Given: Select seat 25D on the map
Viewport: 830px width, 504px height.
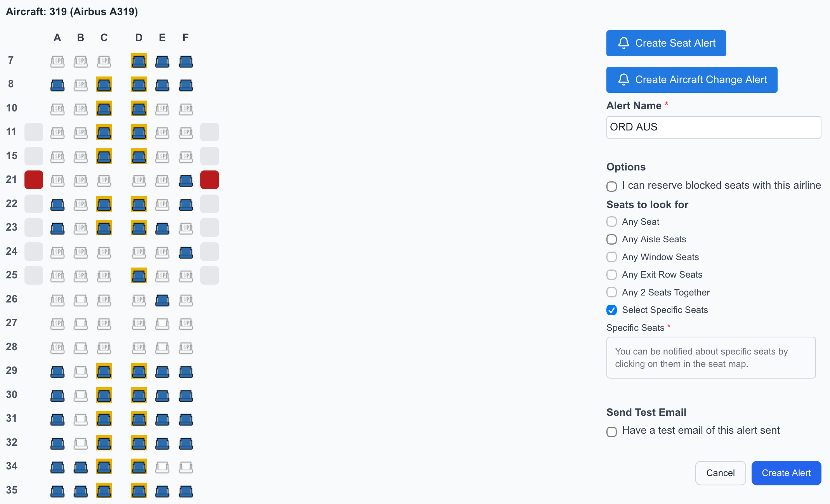Looking at the screenshot, I should (x=139, y=276).
